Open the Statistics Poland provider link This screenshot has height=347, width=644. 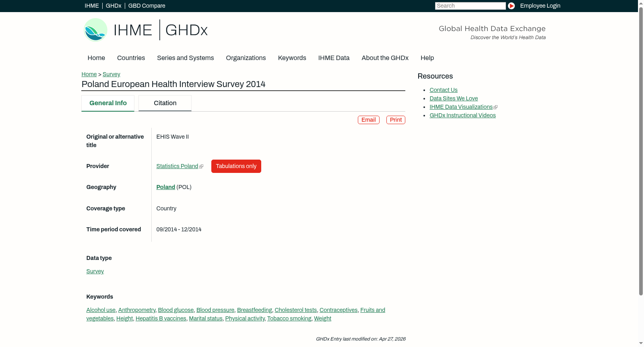(x=177, y=166)
